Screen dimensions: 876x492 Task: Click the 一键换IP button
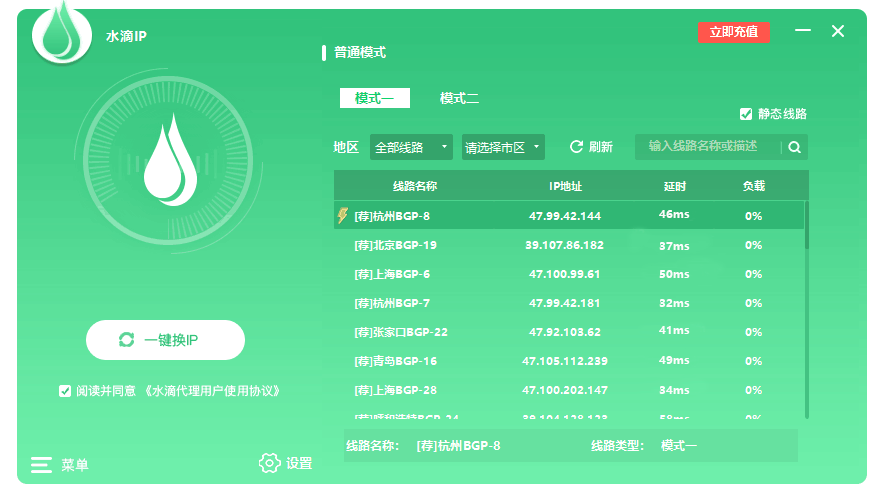[165, 340]
